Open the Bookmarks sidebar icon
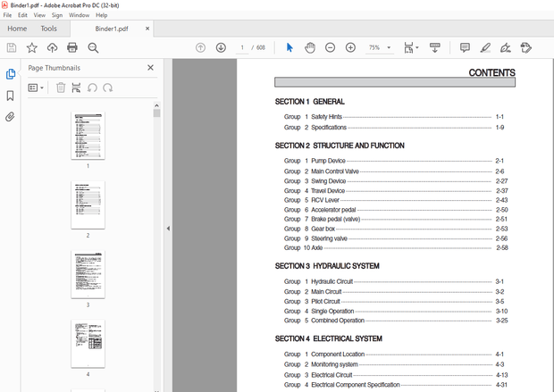Screen dimensions: 554x392 (x=10, y=96)
